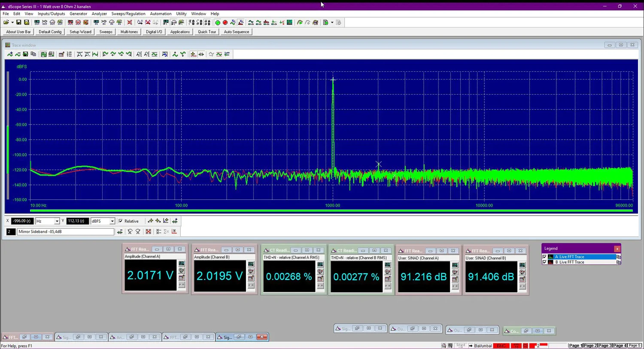
Task: Uncheck the Relative checkbox
Action: click(121, 221)
